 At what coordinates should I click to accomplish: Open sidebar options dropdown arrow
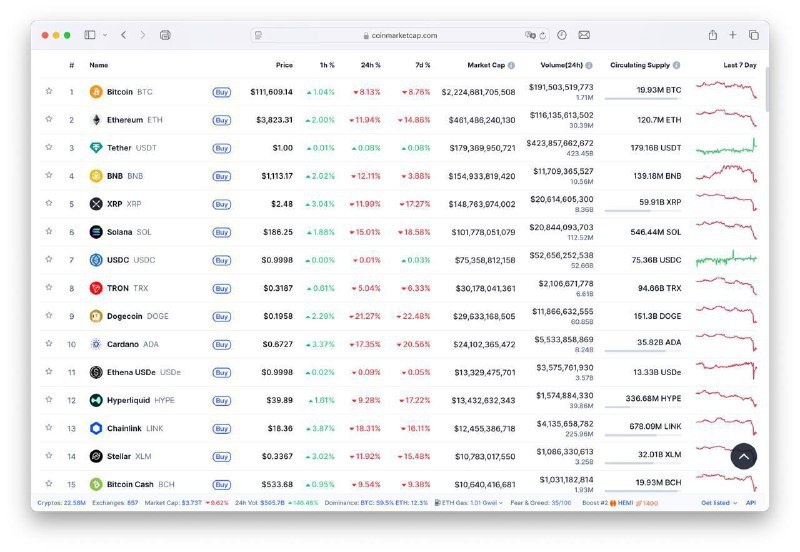point(105,35)
